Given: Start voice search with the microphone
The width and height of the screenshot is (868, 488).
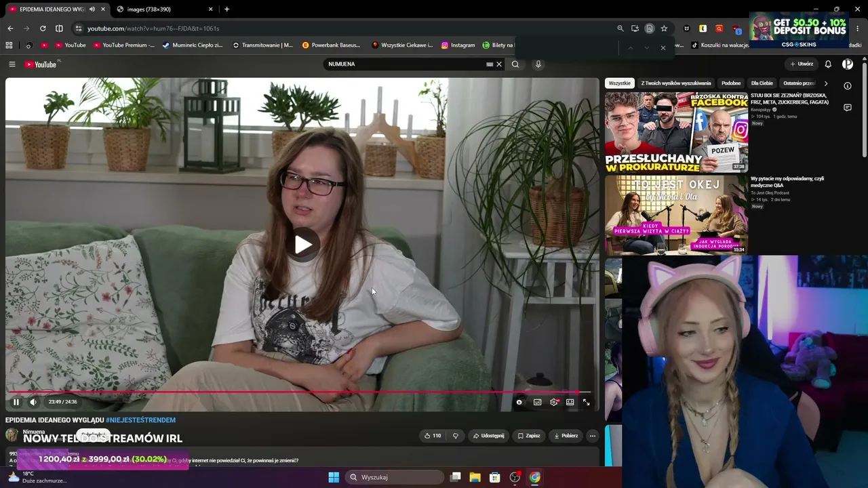Looking at the screenshot, I should [x=538, y=64].
